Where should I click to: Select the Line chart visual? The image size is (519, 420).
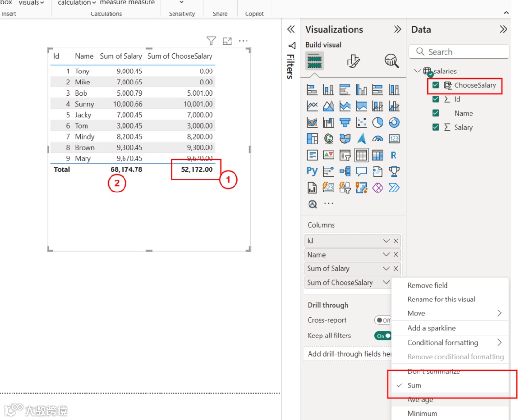pyautogui.click(x=312, y=106)
